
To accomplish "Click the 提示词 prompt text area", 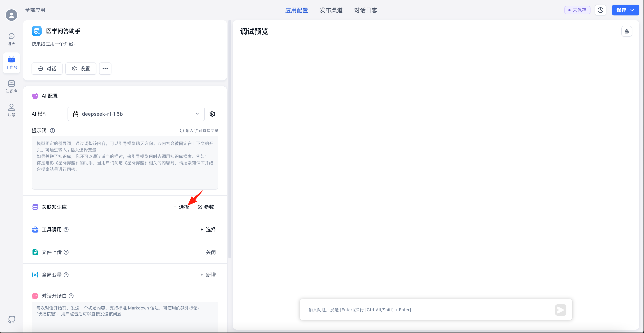I will (x=125, y=163).
